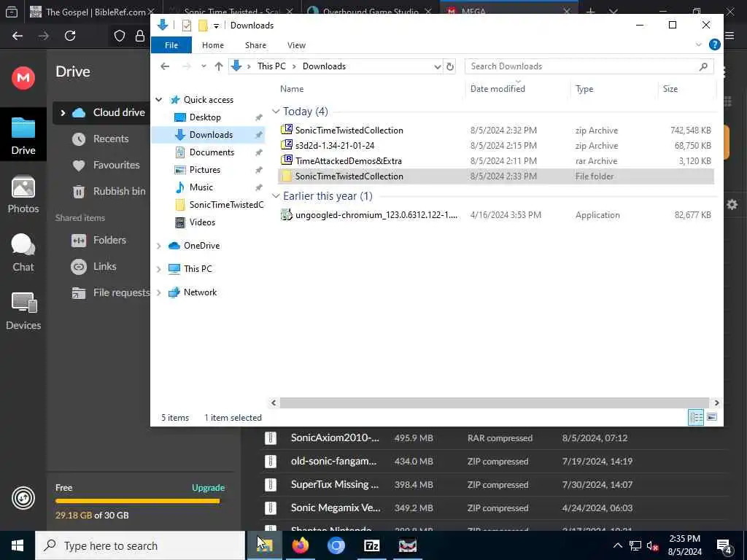Click the horizontal scrollbar in Explorer

point(494,402)
